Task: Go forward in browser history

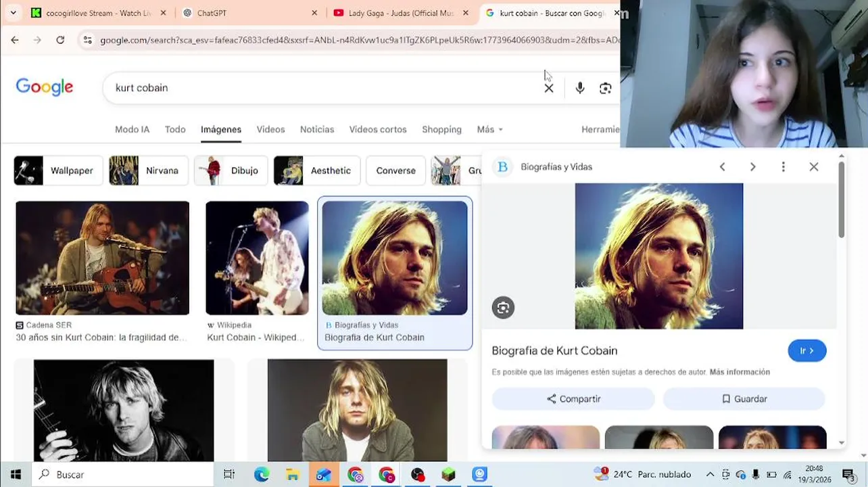Action: (37, 40)
